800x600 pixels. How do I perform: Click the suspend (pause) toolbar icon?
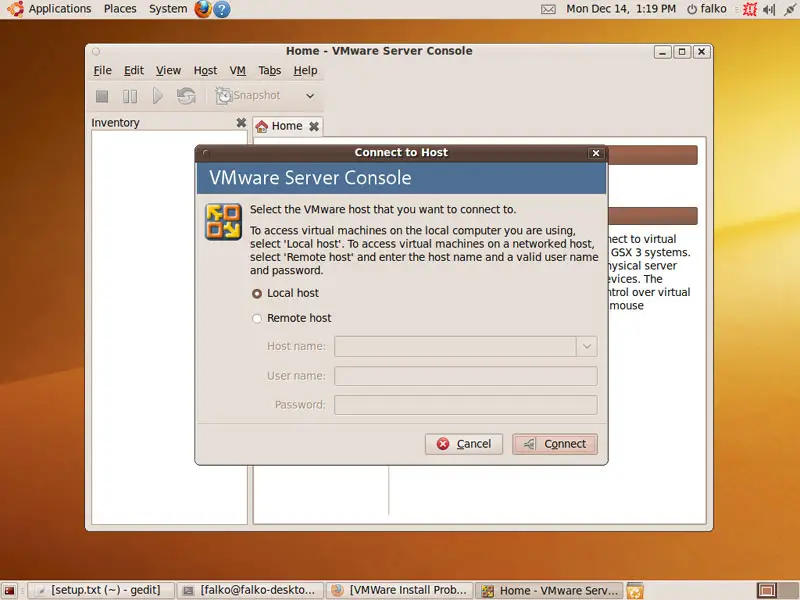point(130,96)
